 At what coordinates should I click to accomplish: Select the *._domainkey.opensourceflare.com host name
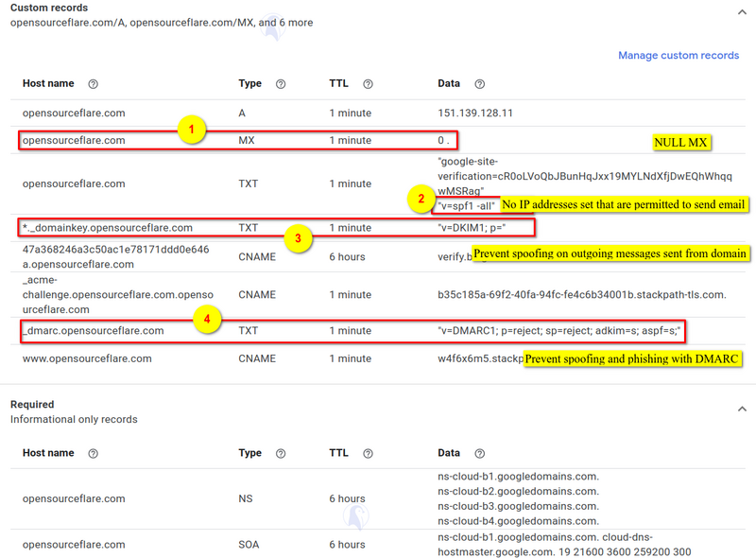pyautogui.click(x=108, y=228)
